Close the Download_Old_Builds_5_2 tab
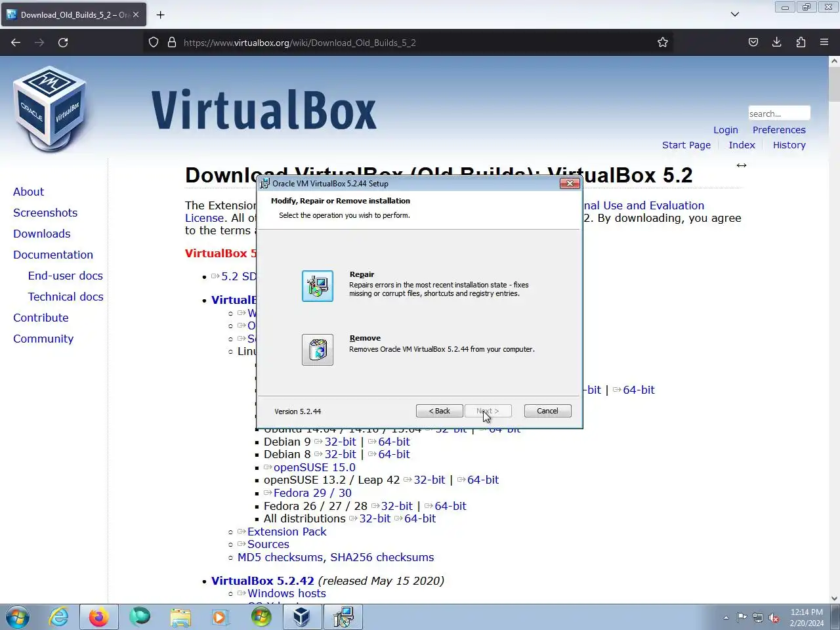The image size is (840, 630). (136, 14)
